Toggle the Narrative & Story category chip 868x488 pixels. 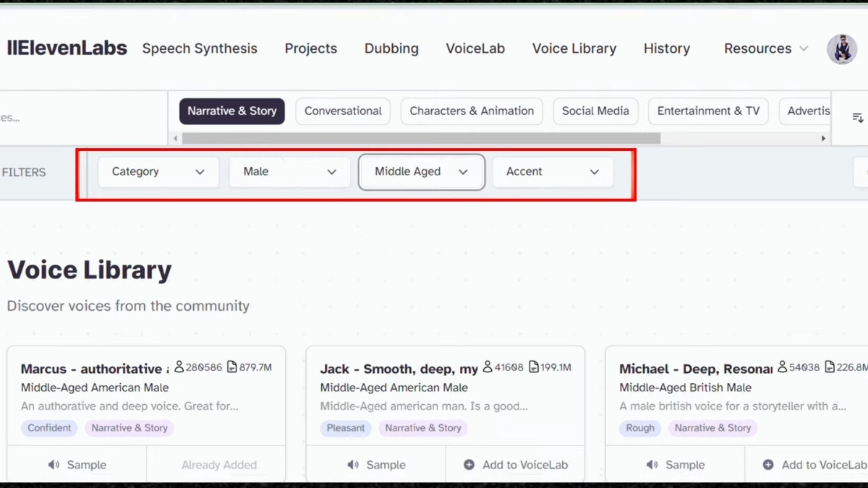point(231,111)
